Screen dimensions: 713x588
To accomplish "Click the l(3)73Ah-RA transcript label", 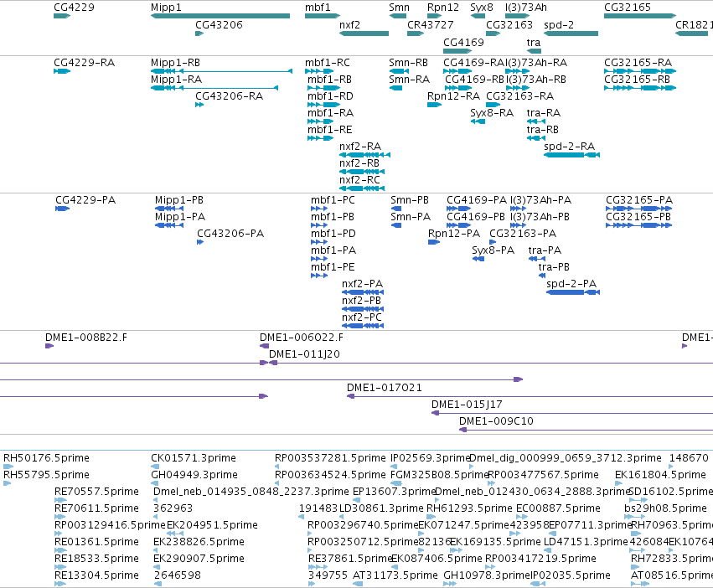I will (536, 62).
